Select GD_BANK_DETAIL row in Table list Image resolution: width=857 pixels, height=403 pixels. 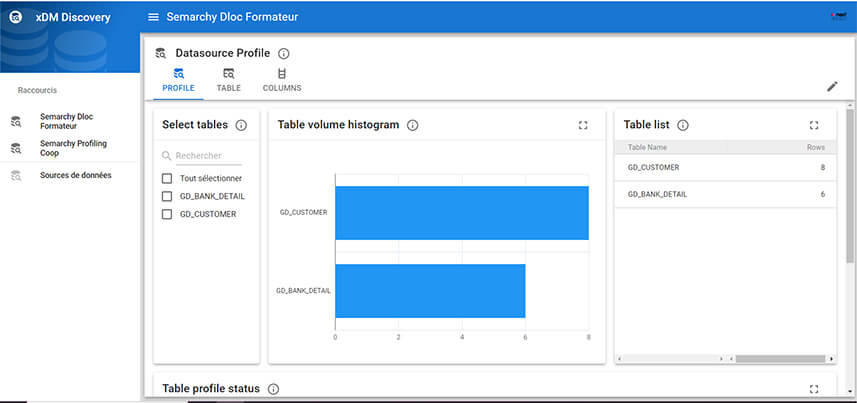pos(724,194)
